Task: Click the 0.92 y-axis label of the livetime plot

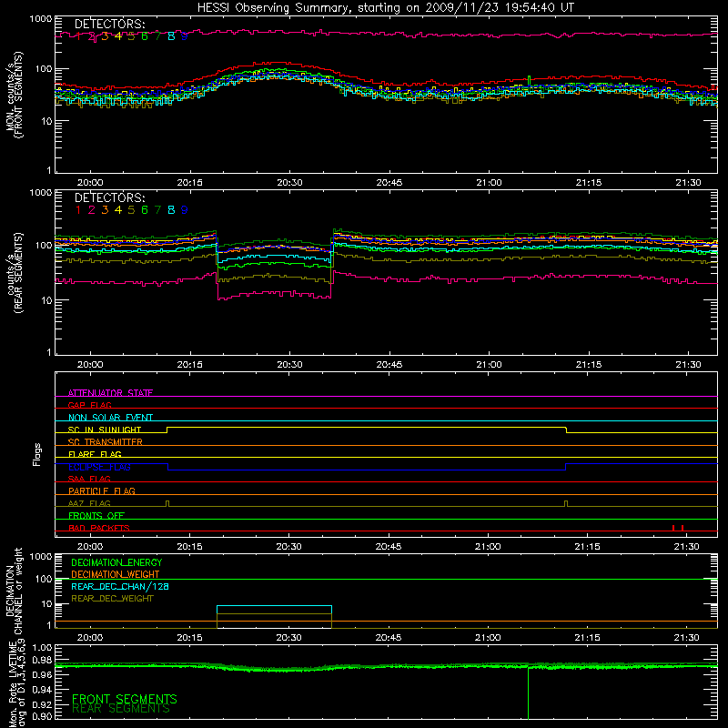Action: [43, 703]
